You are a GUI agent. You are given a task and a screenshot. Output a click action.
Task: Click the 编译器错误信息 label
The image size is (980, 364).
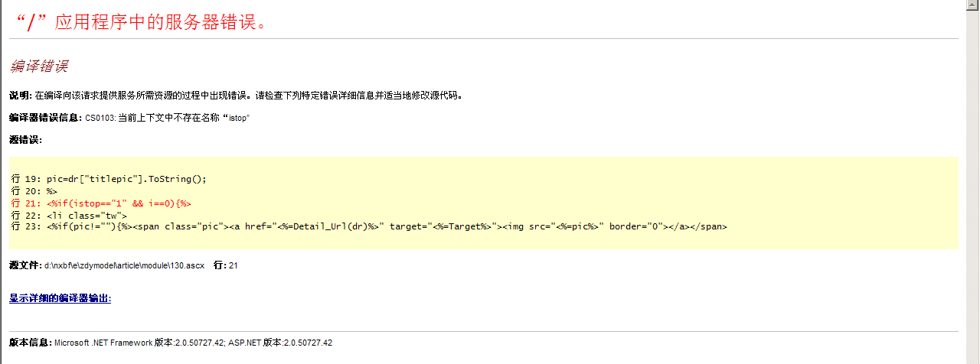46,119
